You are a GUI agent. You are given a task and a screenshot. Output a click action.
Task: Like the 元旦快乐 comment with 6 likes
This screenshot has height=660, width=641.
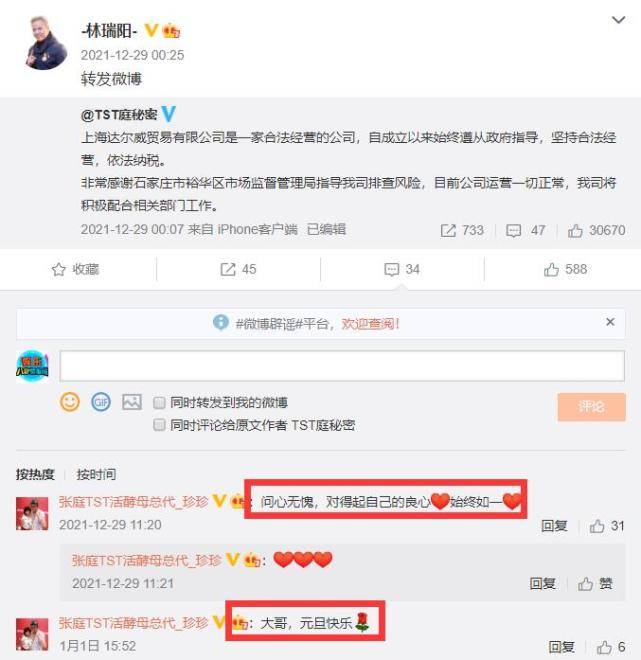(604, 647)
